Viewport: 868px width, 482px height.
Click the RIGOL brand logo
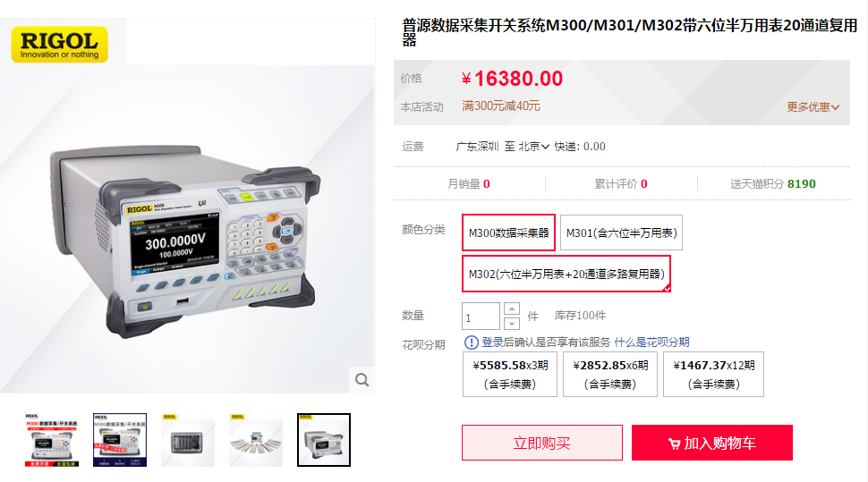tap(60, 45)
